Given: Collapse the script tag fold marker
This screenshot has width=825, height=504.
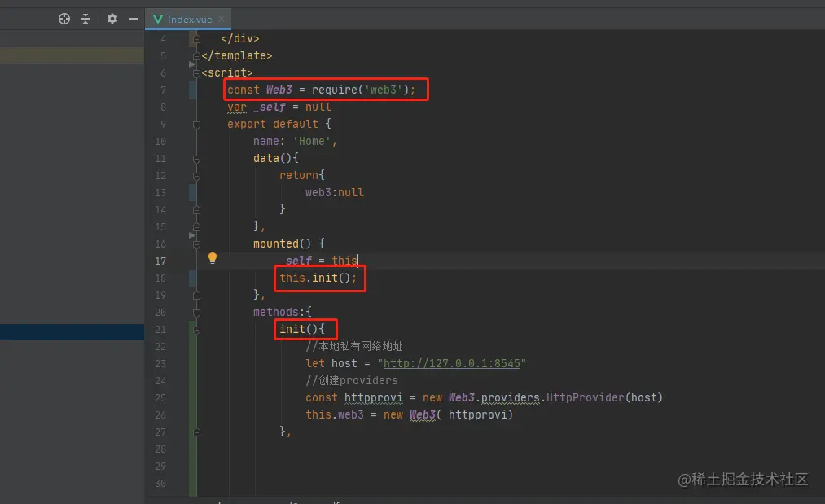Looking at the screenshot, I should 196,73.
